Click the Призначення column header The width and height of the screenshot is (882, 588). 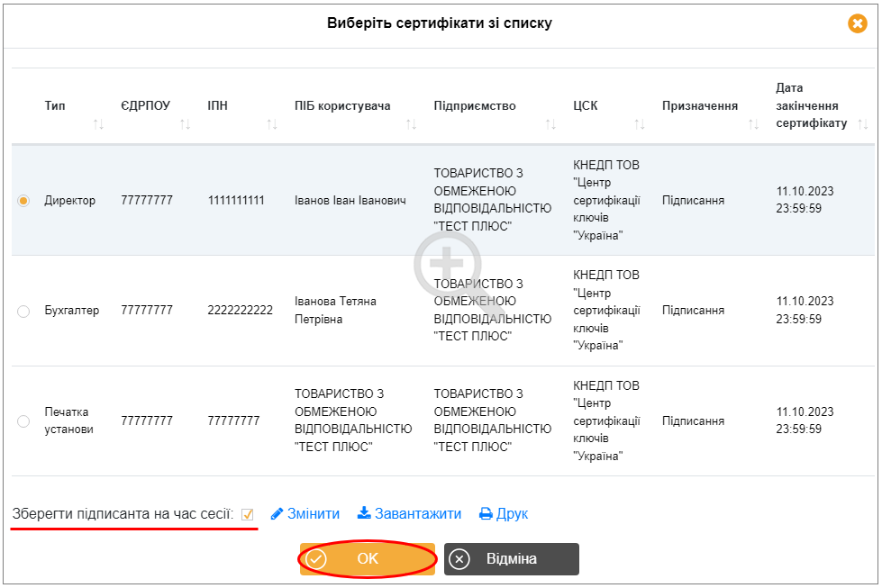coord(700,105)
